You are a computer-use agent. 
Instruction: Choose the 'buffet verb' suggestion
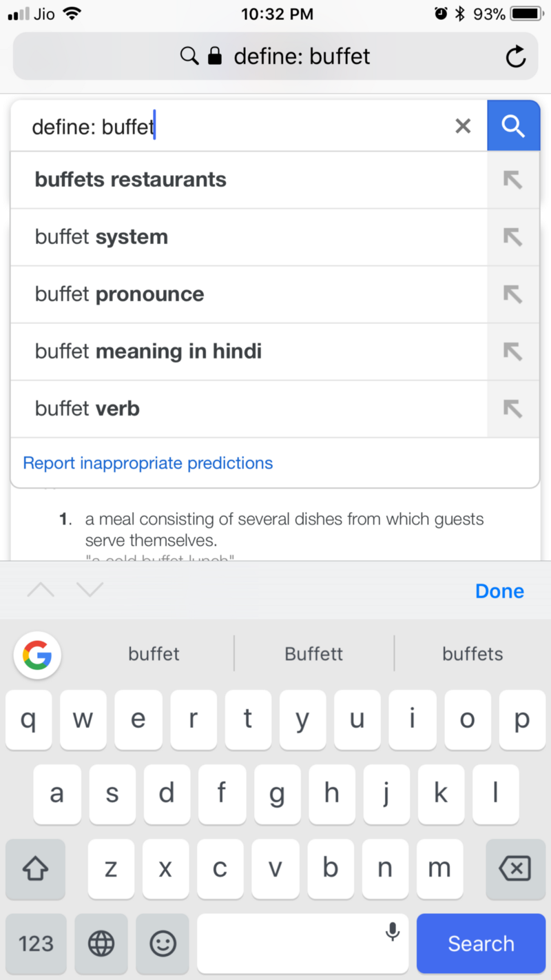tap(87, 409)
